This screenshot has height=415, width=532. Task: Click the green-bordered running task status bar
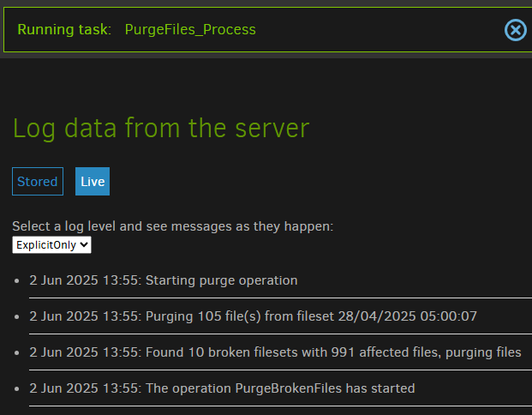pyautogui.click(x=267, y=30)
